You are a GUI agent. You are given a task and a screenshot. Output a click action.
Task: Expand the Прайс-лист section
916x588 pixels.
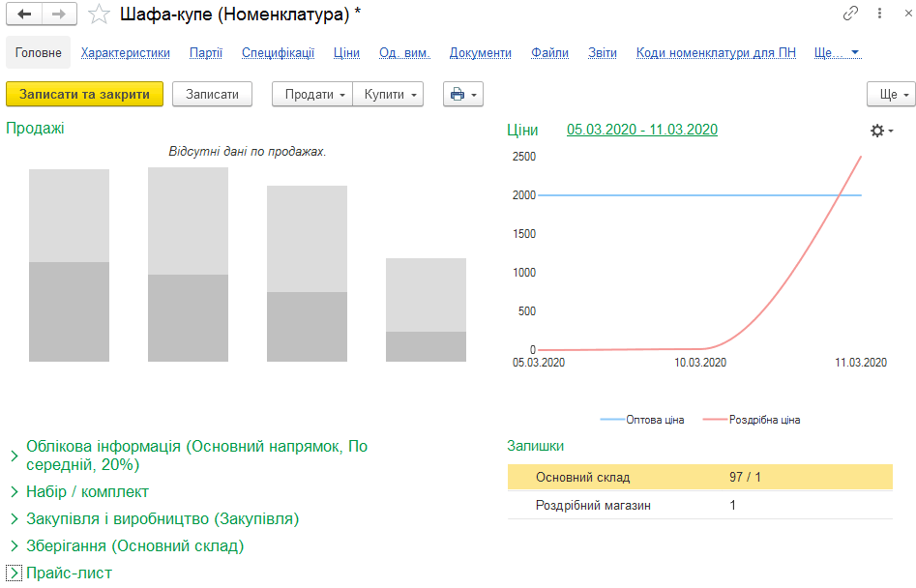pyautogui.click(x=69, y=573)
